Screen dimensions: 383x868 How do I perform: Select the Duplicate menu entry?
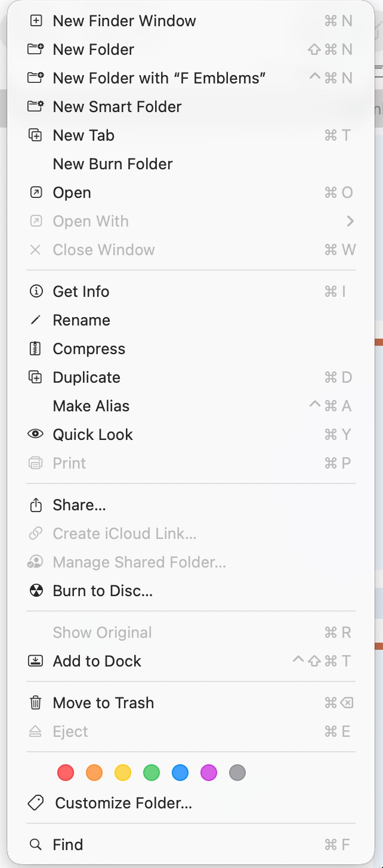point(87,377)
